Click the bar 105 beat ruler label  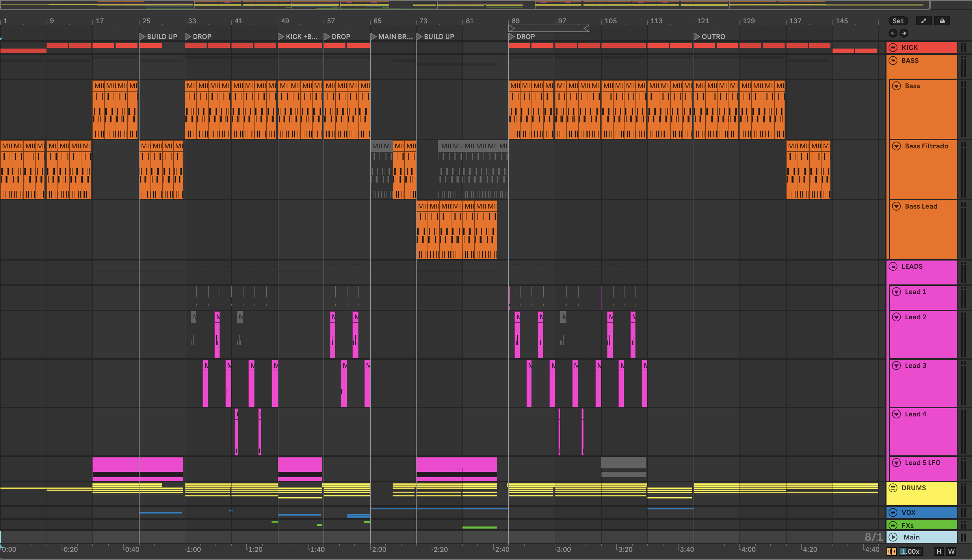click(610, 21)
